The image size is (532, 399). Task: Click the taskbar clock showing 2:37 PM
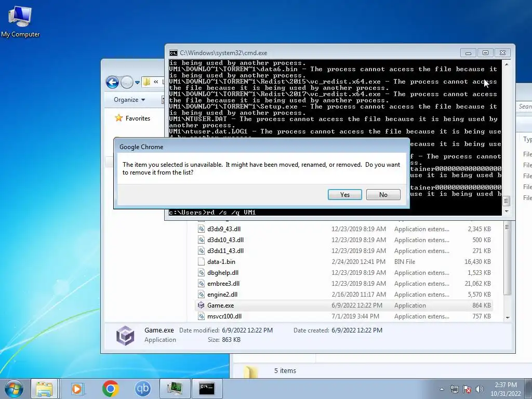(x=506, y=389)
